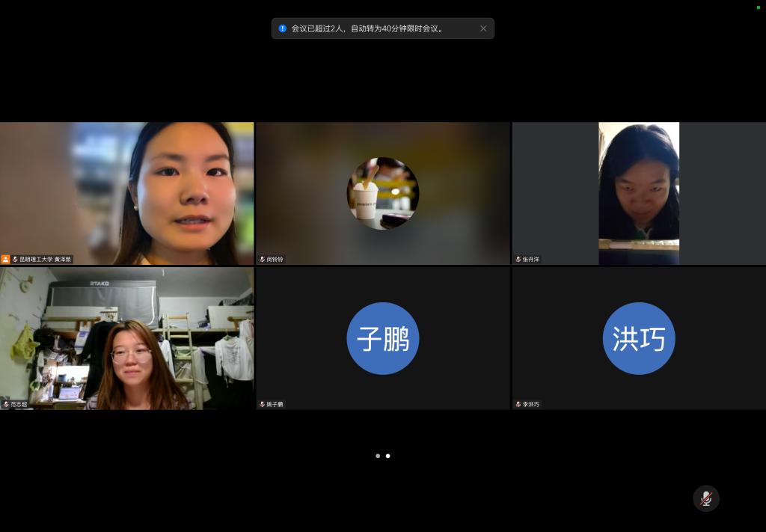
Task: Click the muted mic icon beside 李洪巧
Action: (x=518, y=405)
